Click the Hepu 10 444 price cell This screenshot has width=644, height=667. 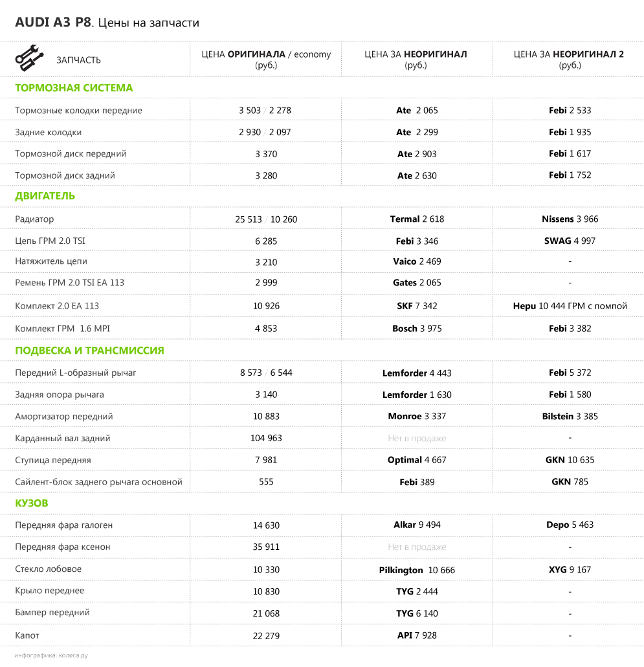tap(570, 306)
